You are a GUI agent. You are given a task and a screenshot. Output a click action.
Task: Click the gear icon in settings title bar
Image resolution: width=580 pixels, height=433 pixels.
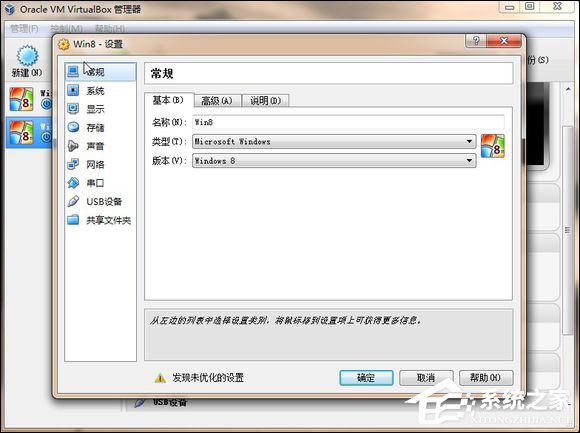tap(64, 44)
